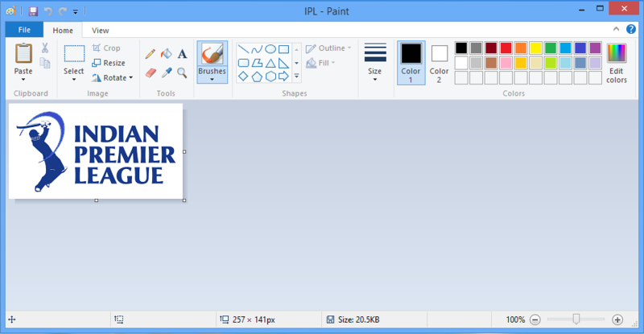This screenshot has width=644, height=334.
Task: Choose the Curve shape
Action: (257, 49)
